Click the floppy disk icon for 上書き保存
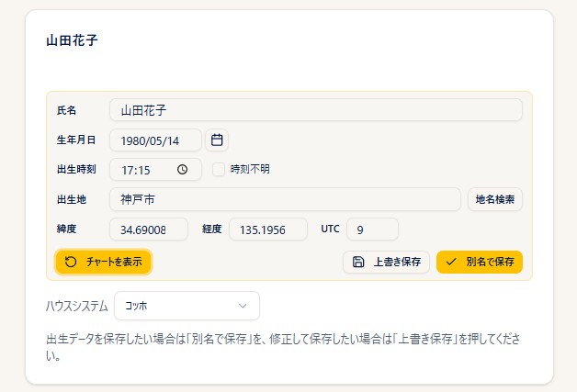The image size is (577, 392). [358, 262]
